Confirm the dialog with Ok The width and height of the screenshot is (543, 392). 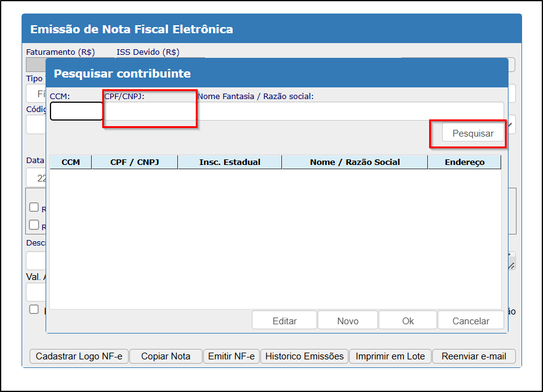pyautogui.click(x=408, y=321)
